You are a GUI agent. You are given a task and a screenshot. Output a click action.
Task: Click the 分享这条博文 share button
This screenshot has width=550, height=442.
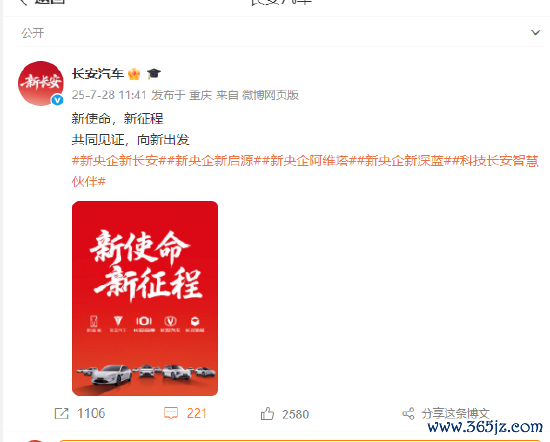pyautogui.click(x=455, y=414)
